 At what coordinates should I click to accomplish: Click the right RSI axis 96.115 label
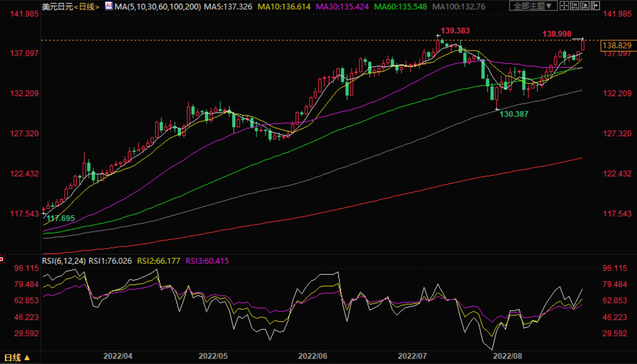pos(615,268)
